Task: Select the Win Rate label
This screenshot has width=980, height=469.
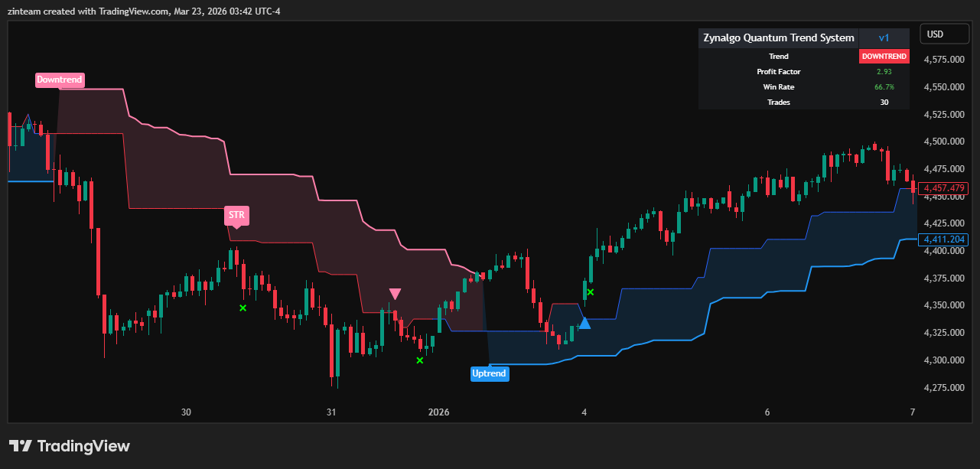Action: pyautogui.click(x=779, y=86)
